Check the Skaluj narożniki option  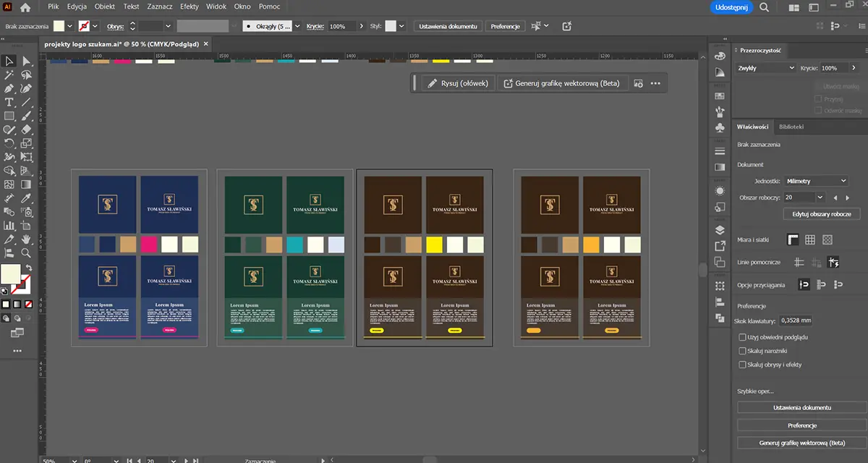pyautogui.click(x=743, y=351)
